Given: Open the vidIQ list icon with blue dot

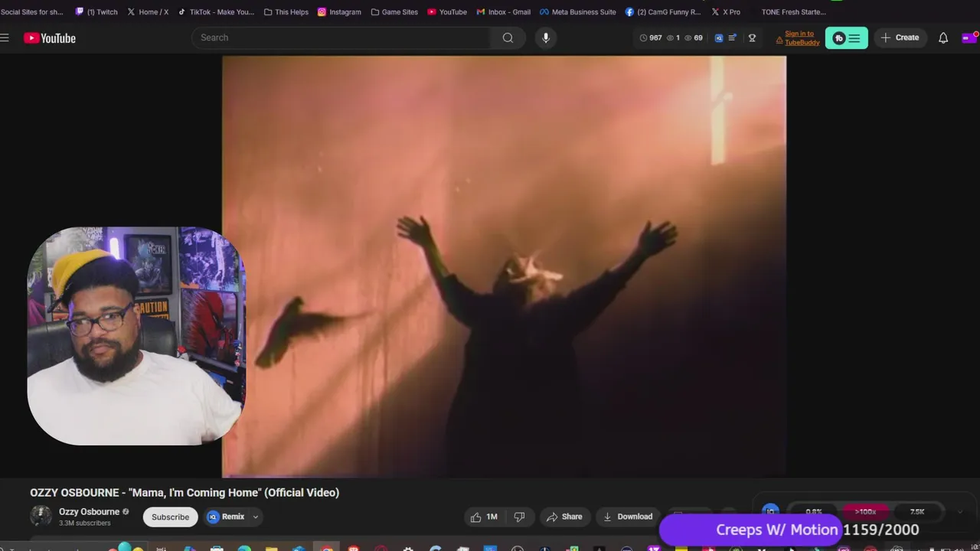Looking at the screenshot, I should pyautogui.click(x=733, y=37).
